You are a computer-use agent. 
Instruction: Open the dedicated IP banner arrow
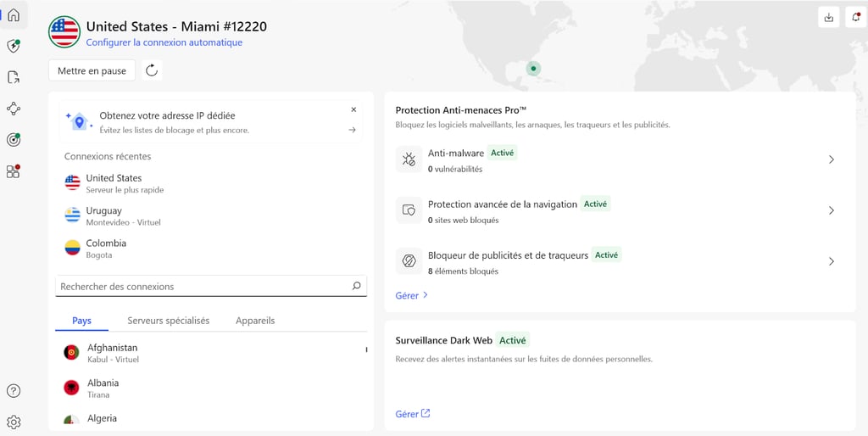(x=352, y=130)
